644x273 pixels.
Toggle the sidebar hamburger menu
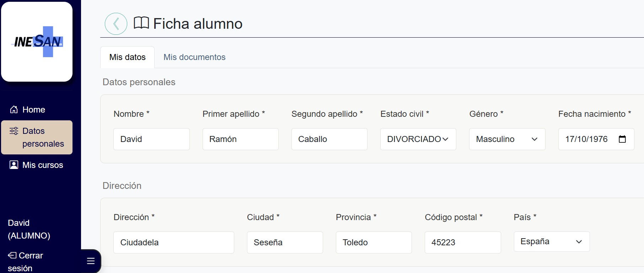tap(91, 261)
